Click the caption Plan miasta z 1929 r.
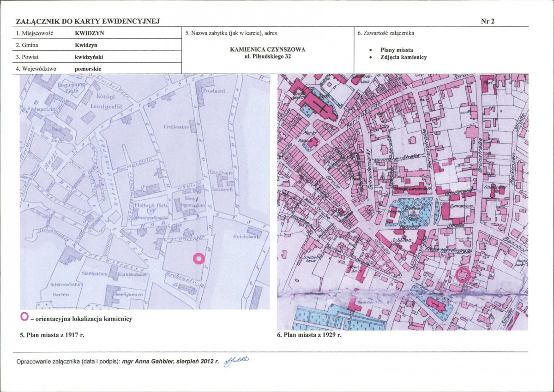554x392 pixels. (309, 335)
